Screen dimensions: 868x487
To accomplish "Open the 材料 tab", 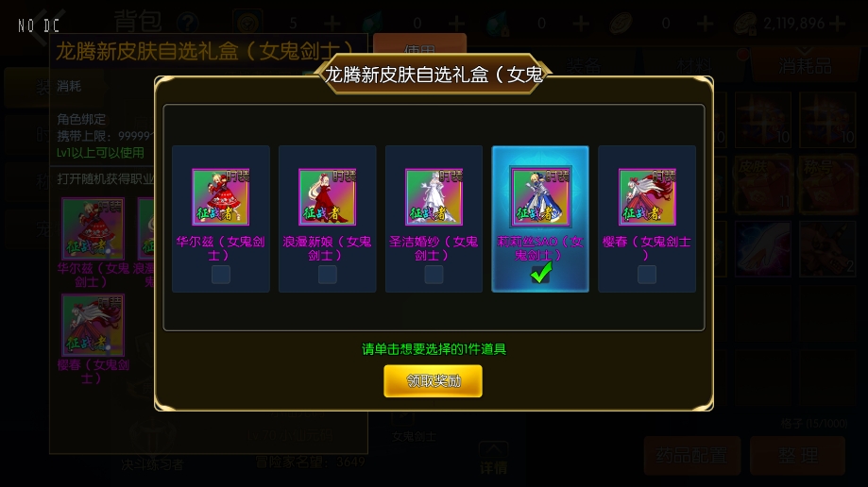I will (694, 65).
